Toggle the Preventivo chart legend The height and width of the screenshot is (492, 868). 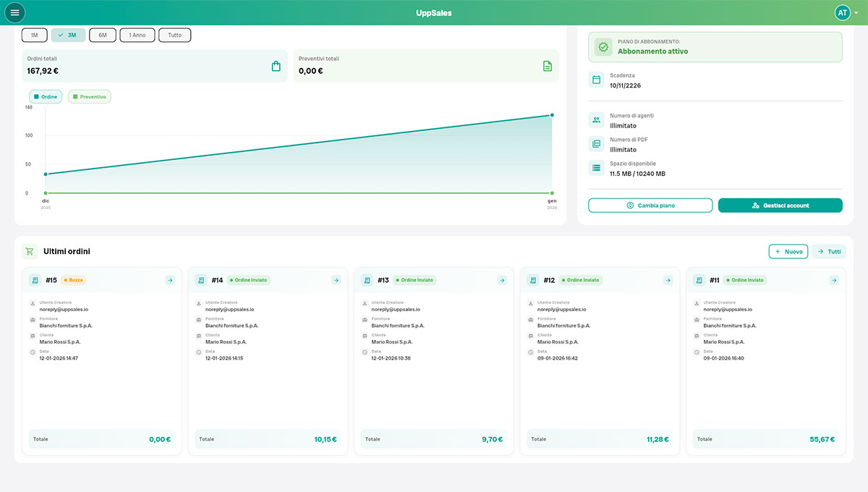tap(89, 96)
